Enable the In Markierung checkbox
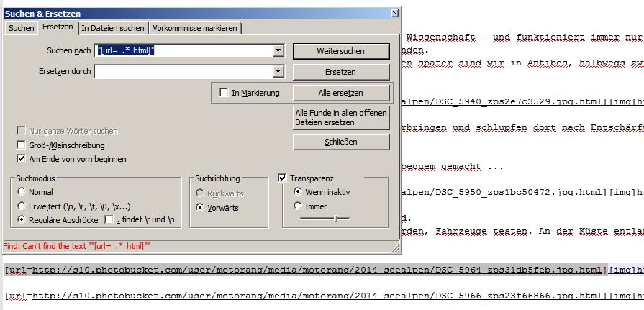This screenshot has width=644, height=310. tap(225, 93)
